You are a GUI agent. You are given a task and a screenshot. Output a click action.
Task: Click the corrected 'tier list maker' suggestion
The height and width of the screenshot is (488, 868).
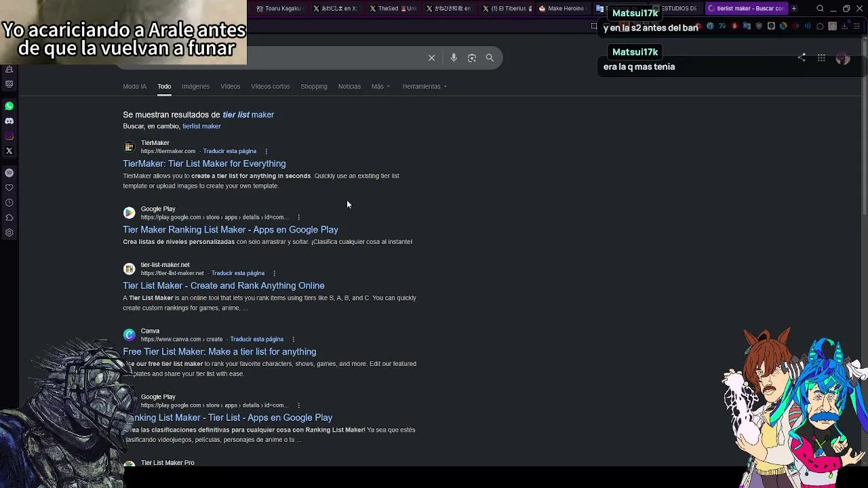(248, 115)
